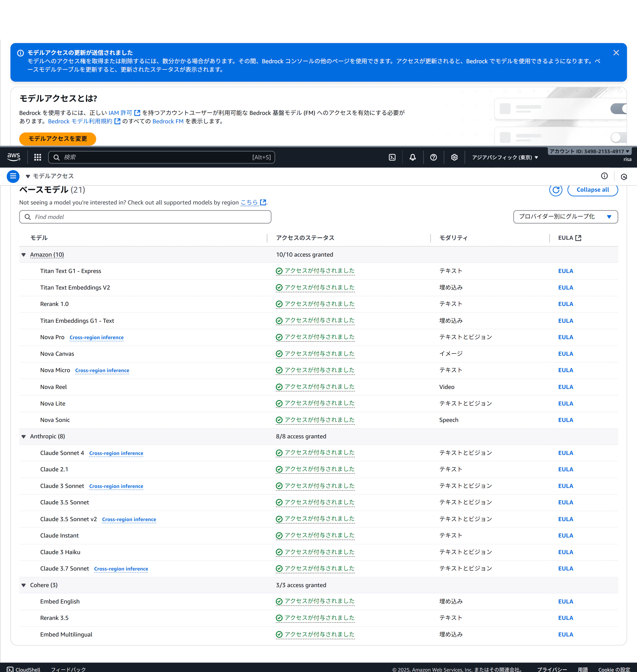
Task: Click the フィードバック footer link
Action: (68, 669)
